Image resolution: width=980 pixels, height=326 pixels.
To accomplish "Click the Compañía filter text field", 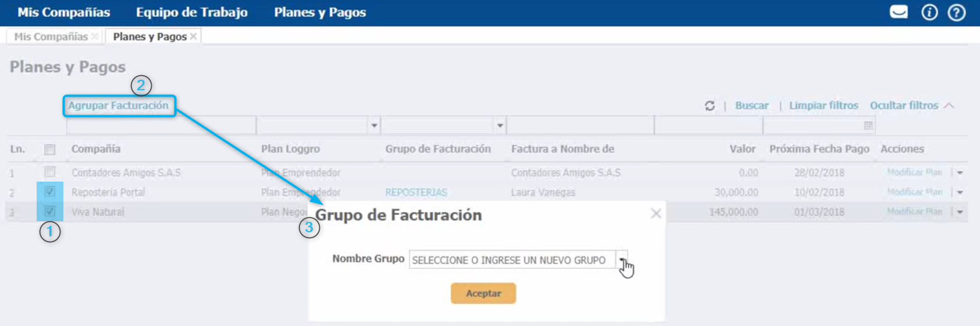I will coord(161,126).
